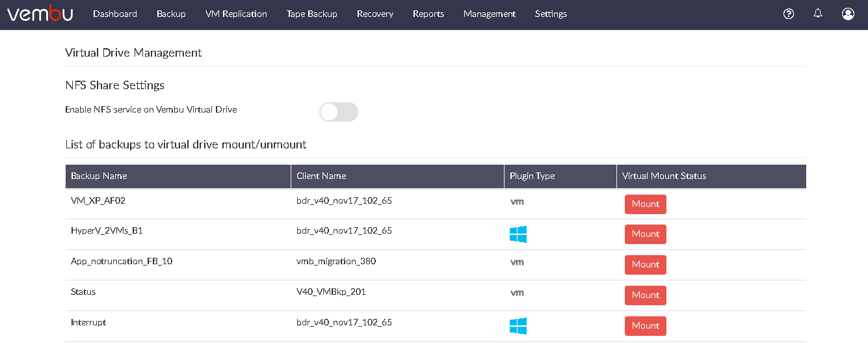Image resolution: width=868 pixels, height=343 pixels.
Task: Click VM plugin icon for App_notruncation_FB_10
Action: point(517,262)
